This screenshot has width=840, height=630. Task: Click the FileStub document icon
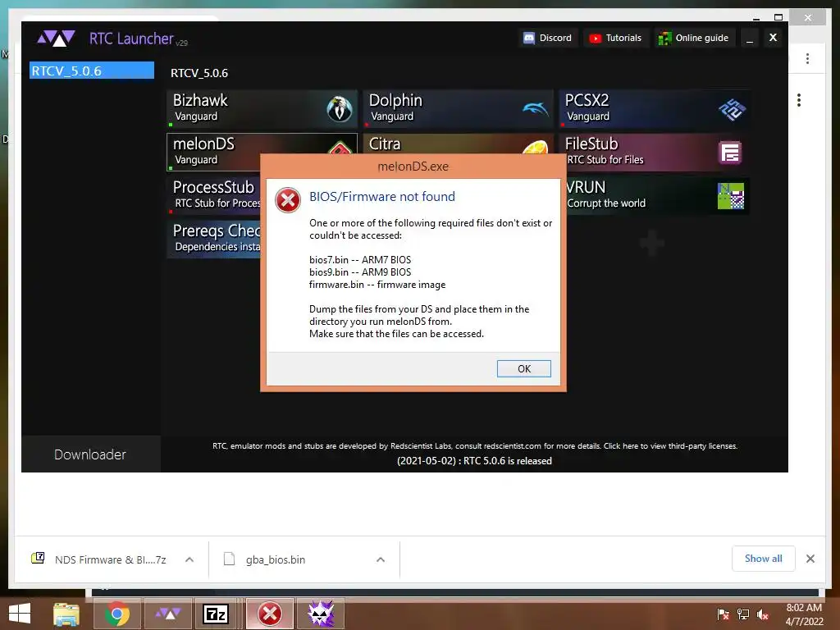click(x=729, y=153)
